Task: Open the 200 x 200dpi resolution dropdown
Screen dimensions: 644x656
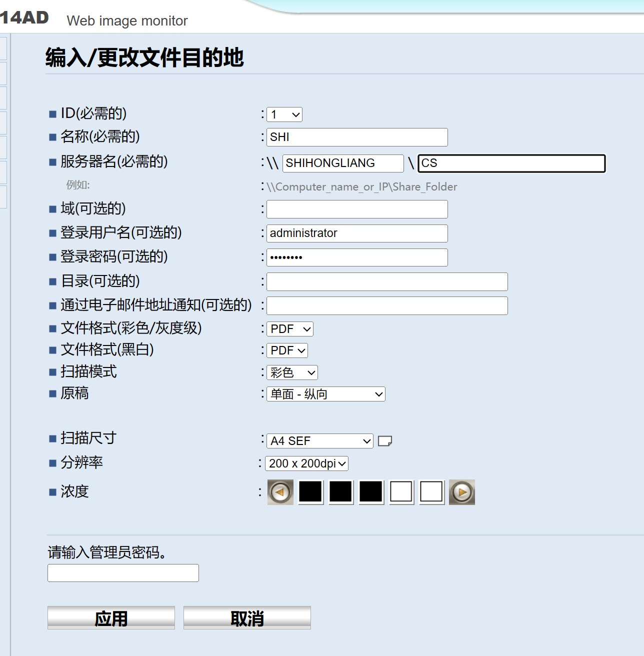Action: pos(306,463)
